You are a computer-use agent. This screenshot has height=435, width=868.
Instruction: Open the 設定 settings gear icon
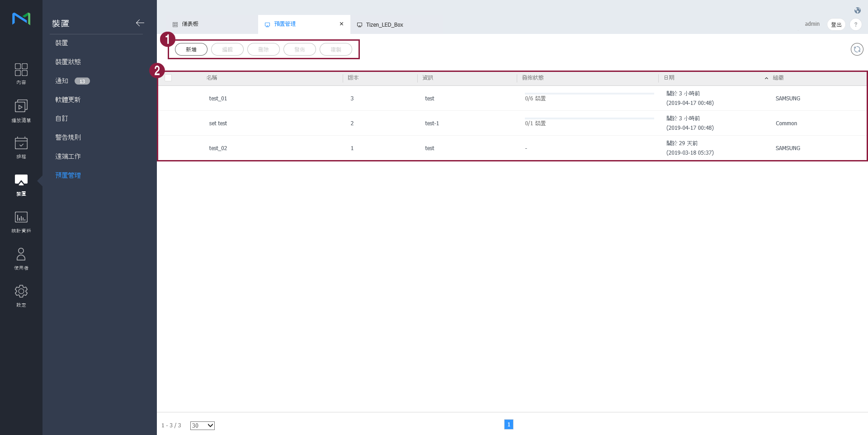tap(21, 296)
